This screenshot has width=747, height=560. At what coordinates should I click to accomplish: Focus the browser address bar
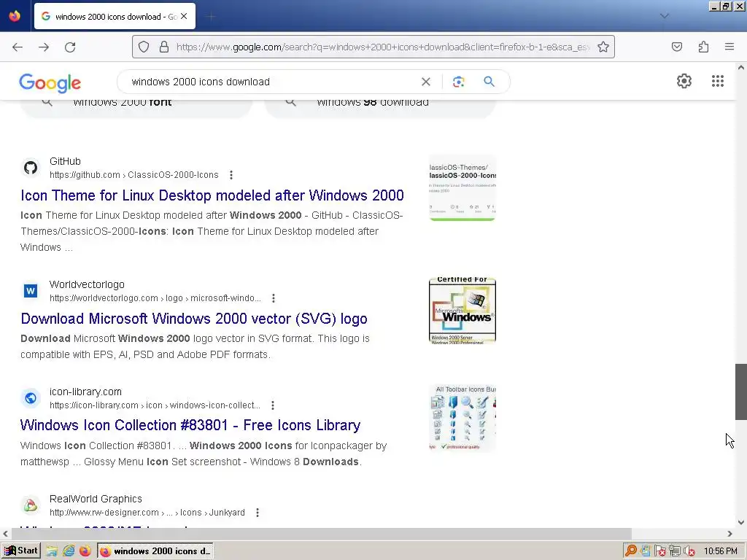coord(383,47)
